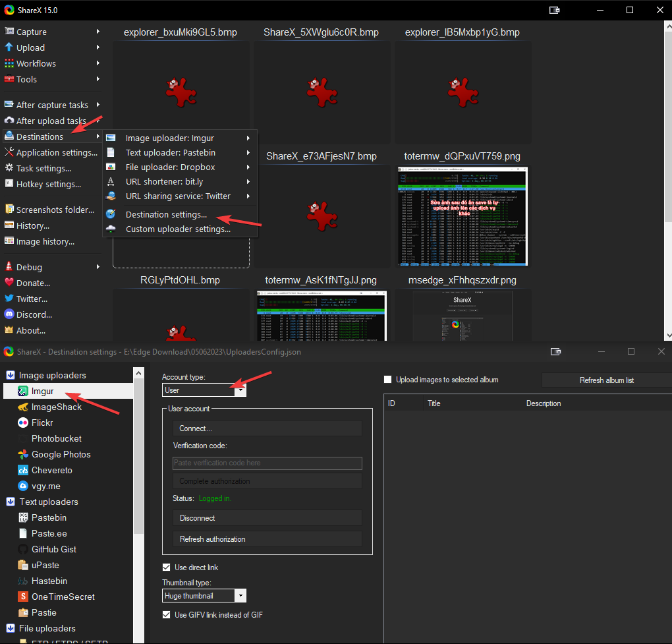This screenshot has width=672, height=644.
Task: Click the vgy.me icon
Action: (x=22, y=486)
